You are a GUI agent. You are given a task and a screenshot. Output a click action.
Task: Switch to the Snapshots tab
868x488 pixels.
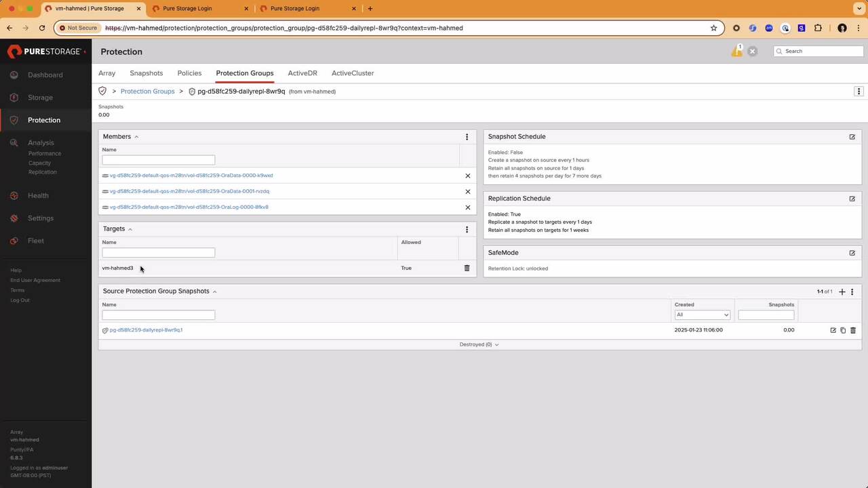pos(146,73)
